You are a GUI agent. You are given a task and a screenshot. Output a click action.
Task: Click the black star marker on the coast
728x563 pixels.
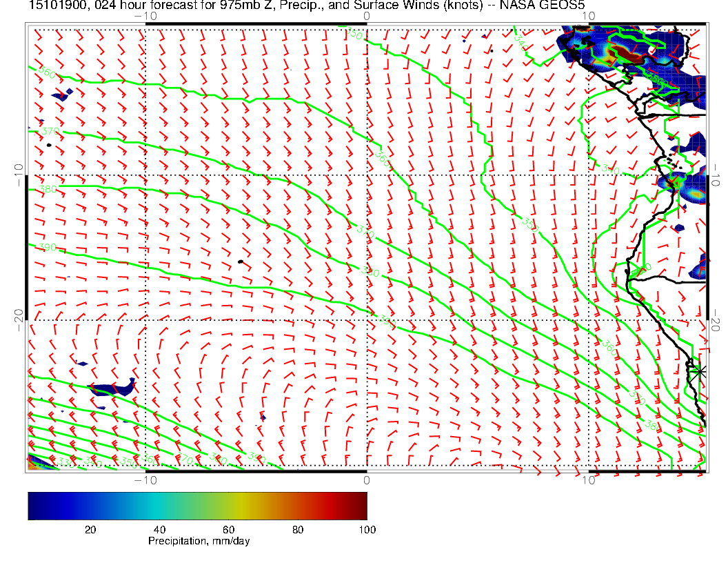[700, 371]
